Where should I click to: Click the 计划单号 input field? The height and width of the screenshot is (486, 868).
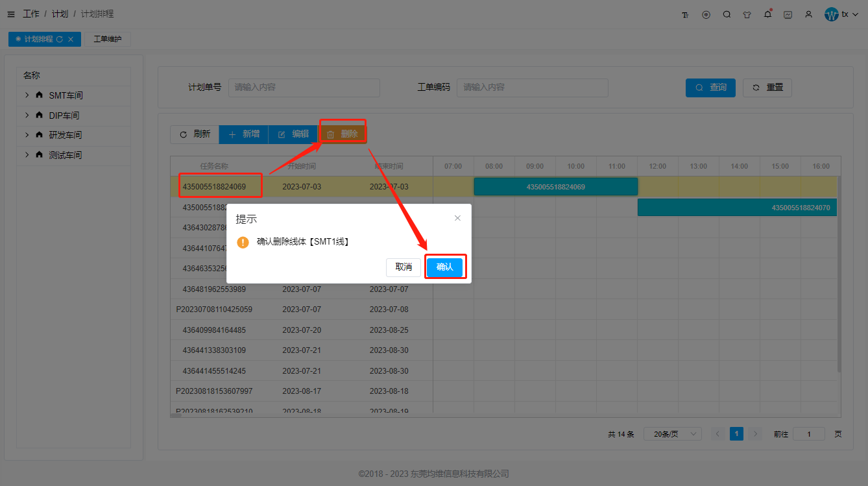click(x=304, y=88)
